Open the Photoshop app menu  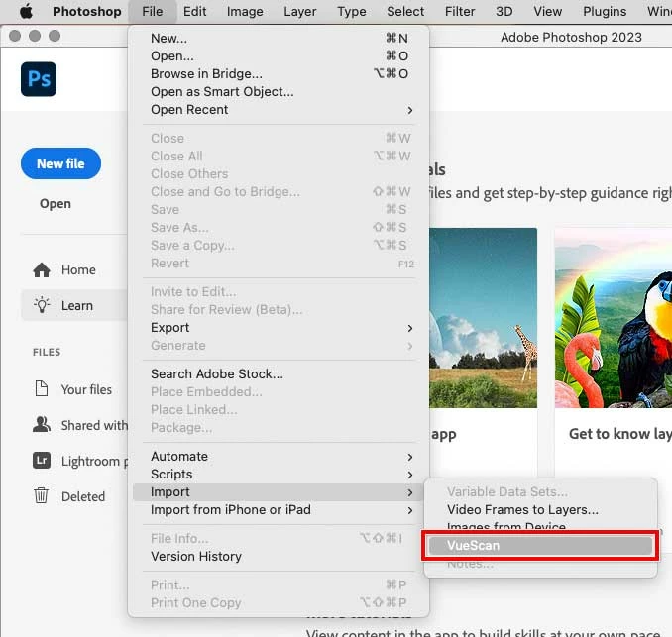[x=87, y=12]
